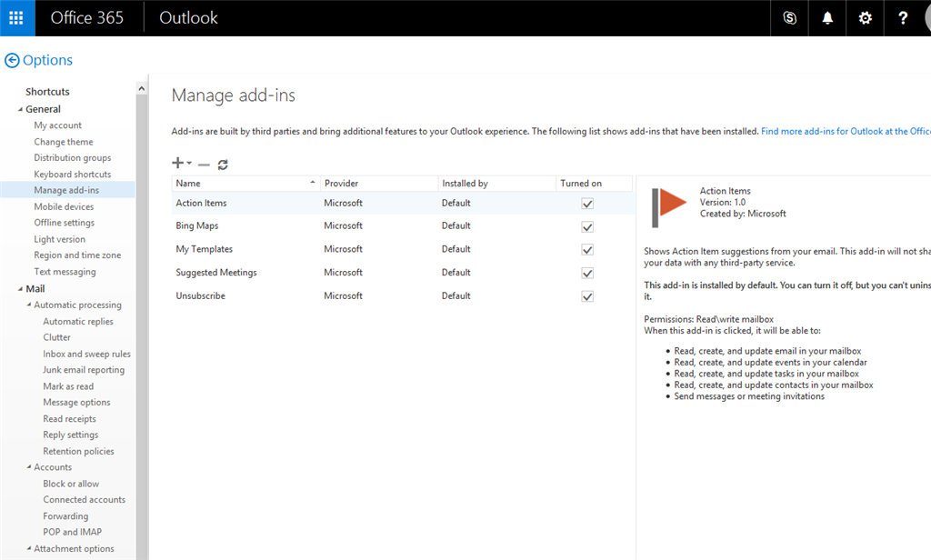This screenshot has width=931, height=560.
Task: Click the minus icon to remove add-in
Action: pos(204,165)
